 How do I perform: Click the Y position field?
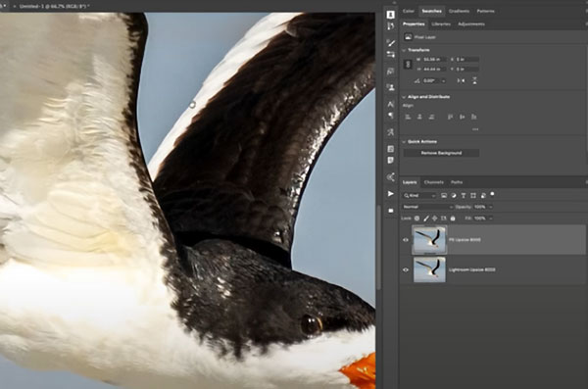pos(466,69)
